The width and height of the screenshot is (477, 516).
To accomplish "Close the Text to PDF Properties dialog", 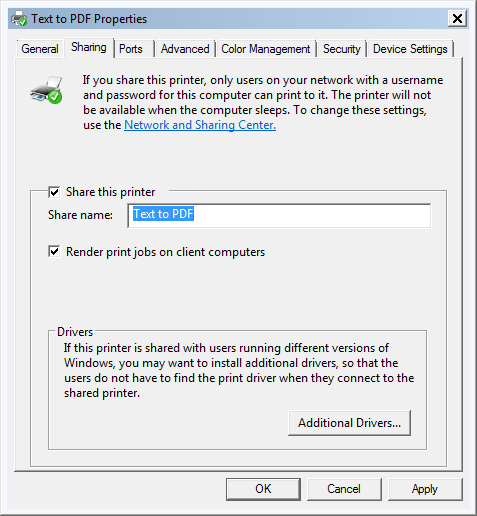I will [457, 18].
